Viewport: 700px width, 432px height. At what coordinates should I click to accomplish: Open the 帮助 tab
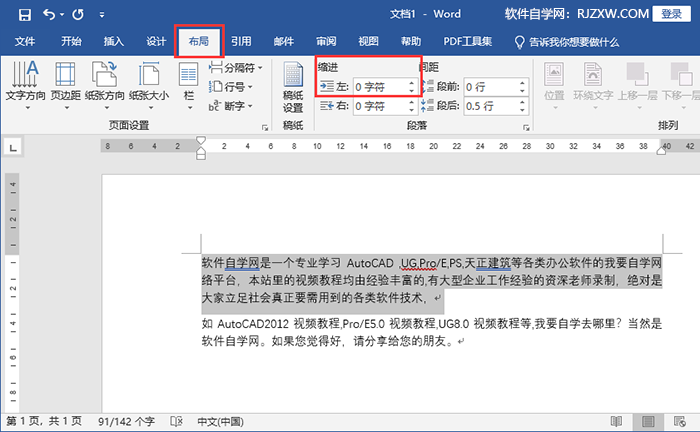pos(411,42)
